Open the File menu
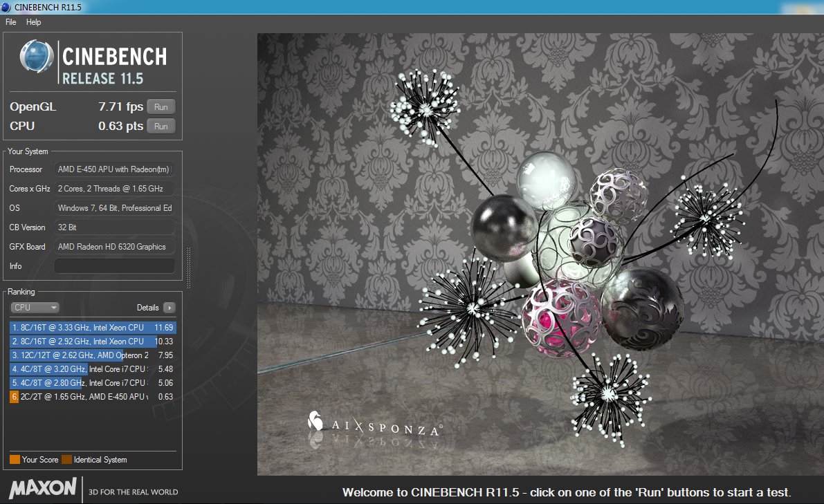824x504 pixels. (10, 22)
